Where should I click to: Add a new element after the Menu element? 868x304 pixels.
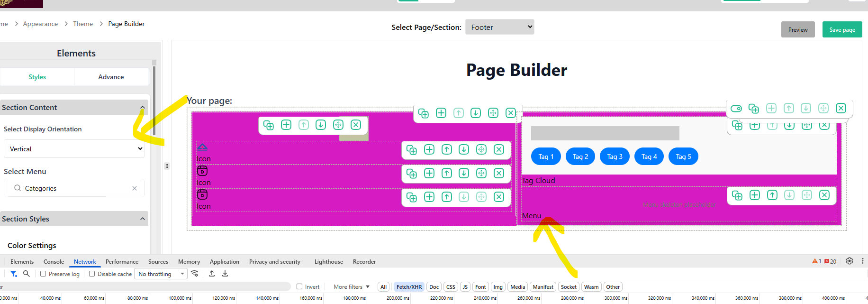(755, 195)
